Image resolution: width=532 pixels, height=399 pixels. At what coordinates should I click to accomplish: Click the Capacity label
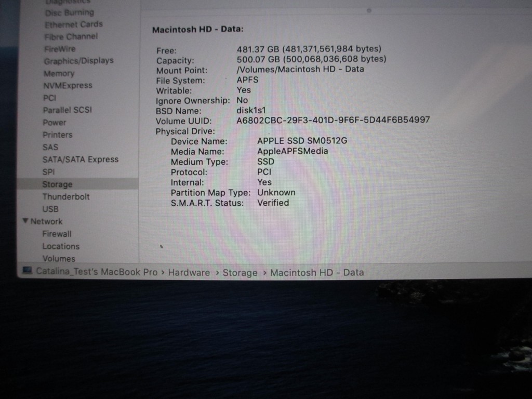(175, 61)
